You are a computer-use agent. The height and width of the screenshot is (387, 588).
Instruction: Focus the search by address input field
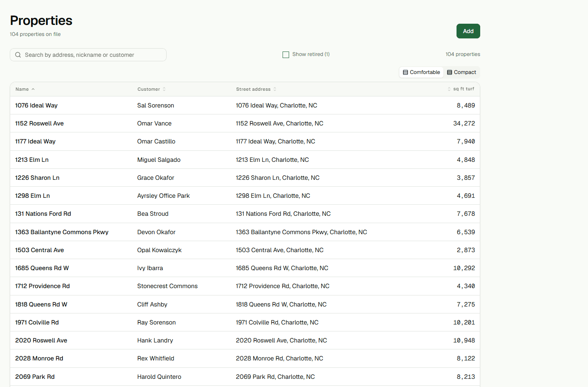tap(88, 55)
